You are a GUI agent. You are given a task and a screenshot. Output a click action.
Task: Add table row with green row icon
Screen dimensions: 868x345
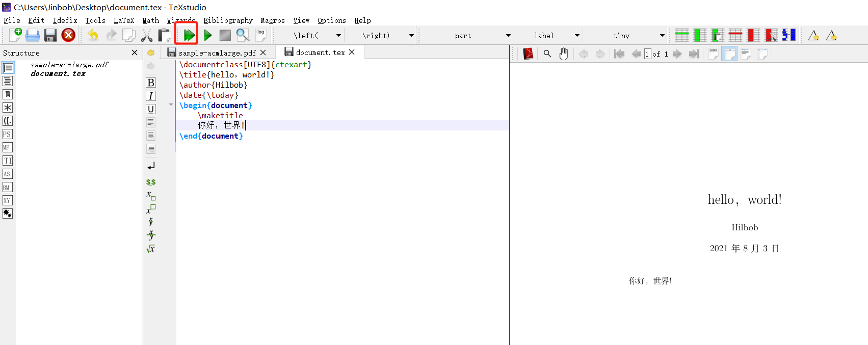click(682, 35)
